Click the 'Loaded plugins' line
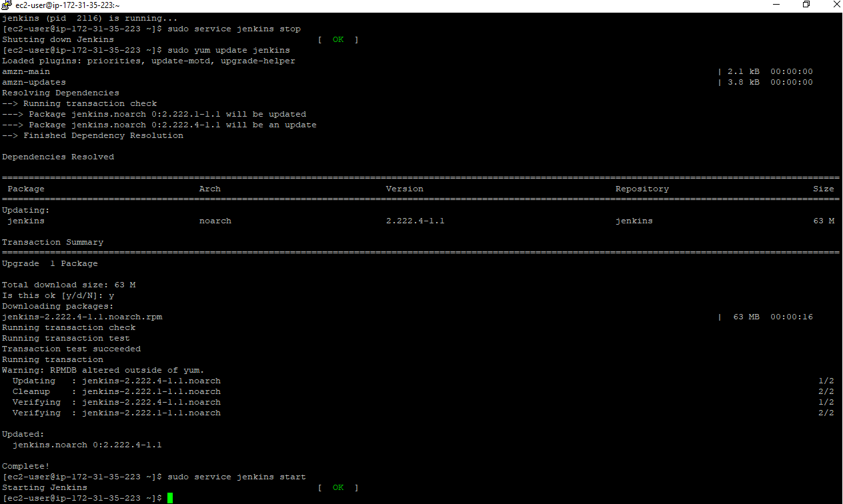This screenshot has width=843, height=504. 149,61
